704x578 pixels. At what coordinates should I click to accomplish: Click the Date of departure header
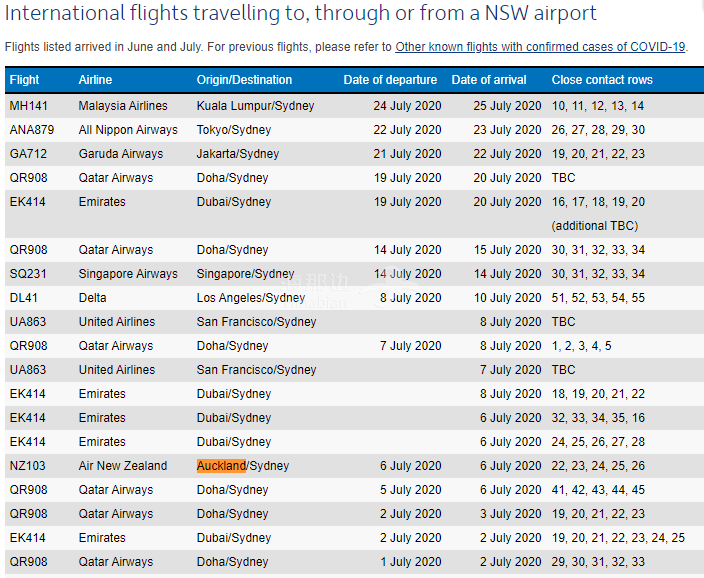[390, 80]
